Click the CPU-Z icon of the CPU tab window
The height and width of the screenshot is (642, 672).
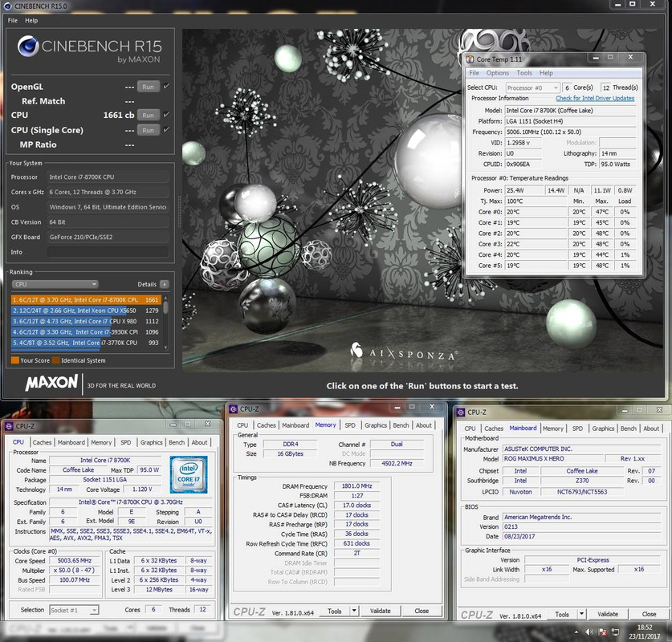pos(9,426)
